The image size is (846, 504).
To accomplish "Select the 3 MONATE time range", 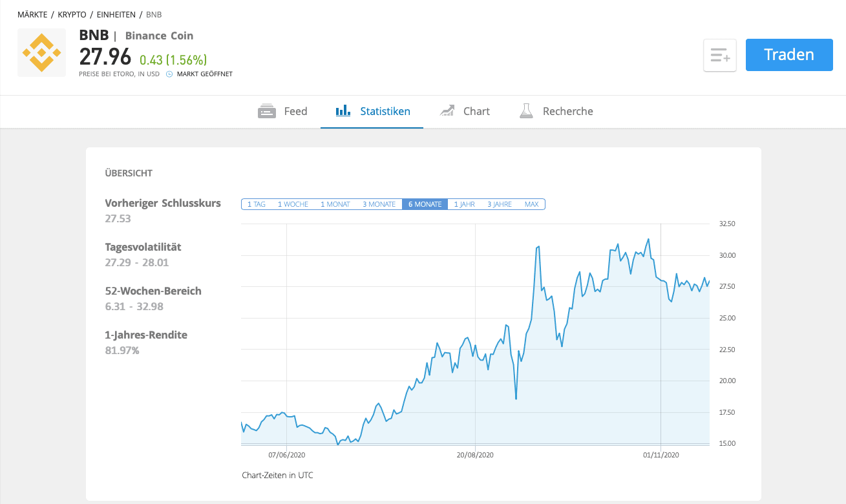I will [379, 204].
